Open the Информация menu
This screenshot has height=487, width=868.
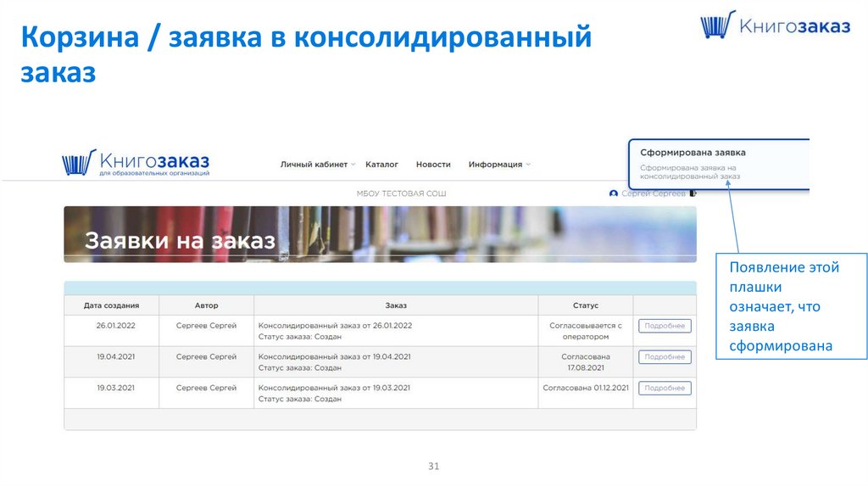[495, 165]
